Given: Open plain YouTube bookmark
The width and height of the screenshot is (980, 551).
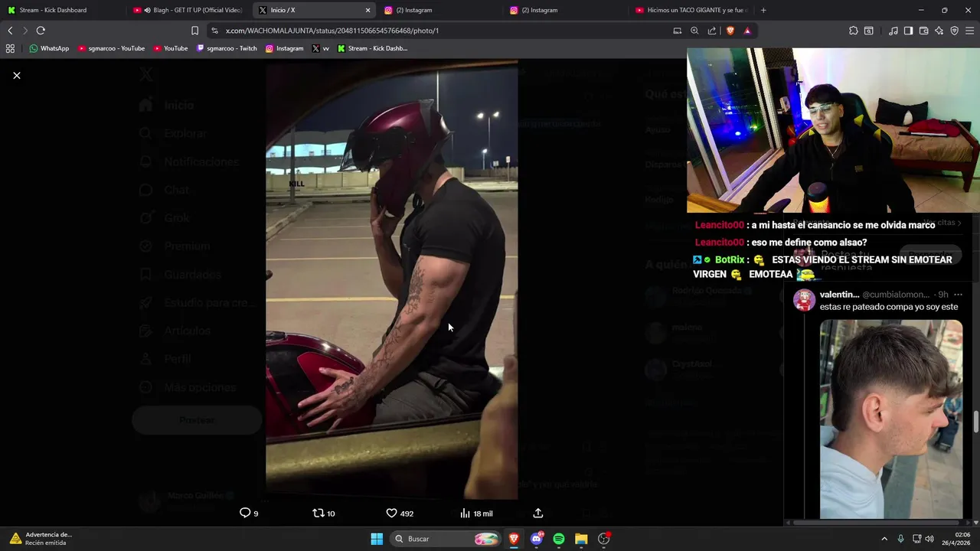Looking at the screenshot, I should tap(171, 48).
